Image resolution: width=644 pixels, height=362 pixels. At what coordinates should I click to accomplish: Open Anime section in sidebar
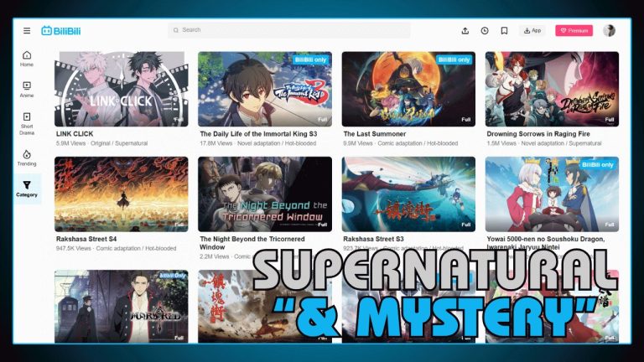(27, 89)
